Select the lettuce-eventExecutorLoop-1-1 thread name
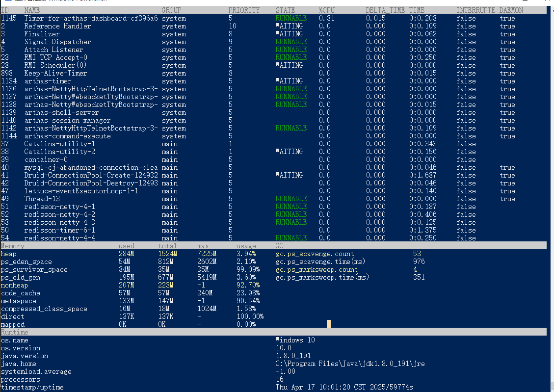The width and height of the screenshot is (554, 392). pyautogui.click(x=81, y=191)
